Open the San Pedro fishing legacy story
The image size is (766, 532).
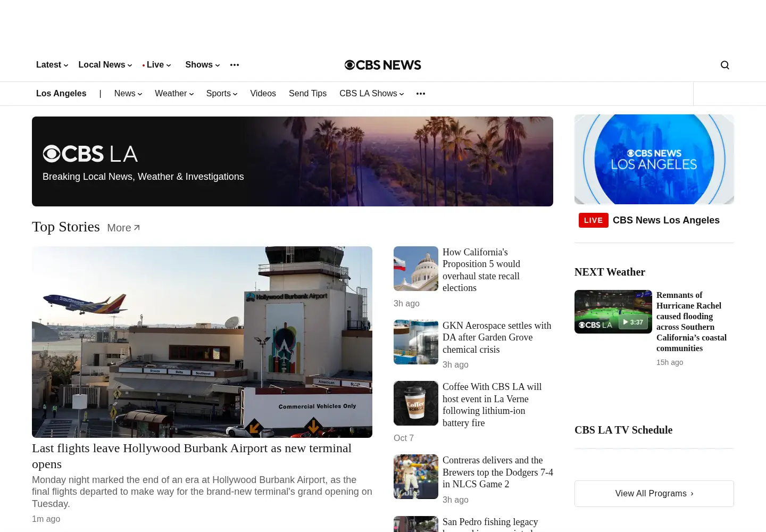(490, 524)
